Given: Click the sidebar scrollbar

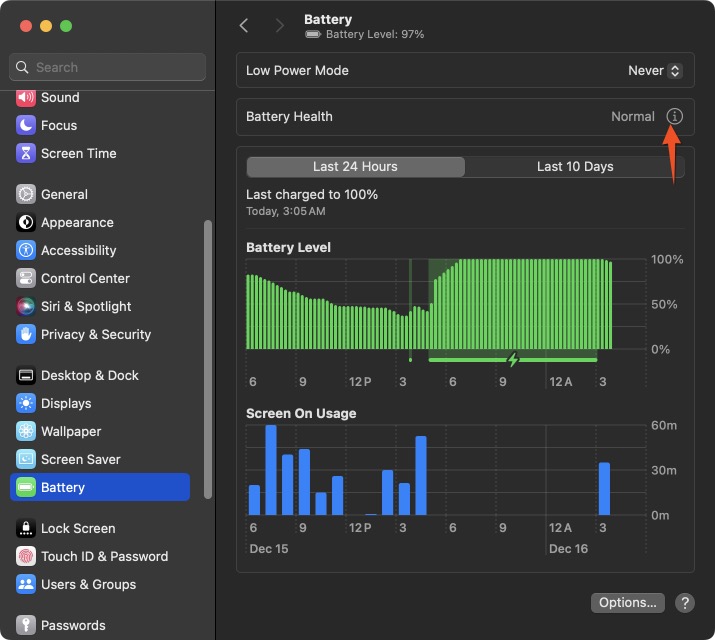Looking at the screenshot, I should (208, 360).
